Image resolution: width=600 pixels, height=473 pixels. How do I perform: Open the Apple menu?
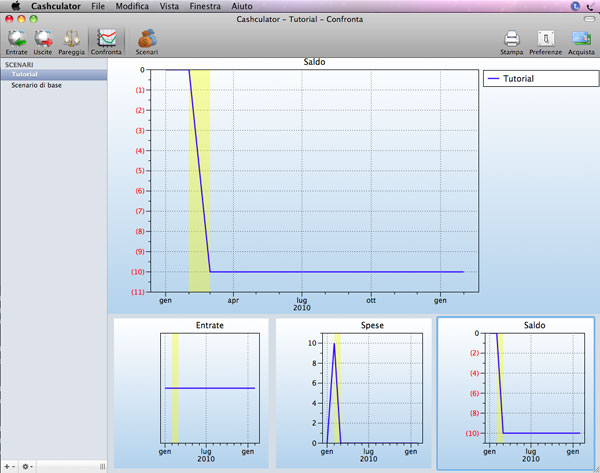[15, 6]
